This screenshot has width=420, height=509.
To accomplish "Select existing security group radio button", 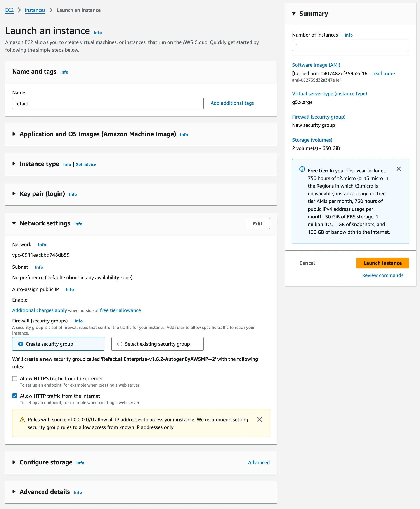I will pos(120,344).
